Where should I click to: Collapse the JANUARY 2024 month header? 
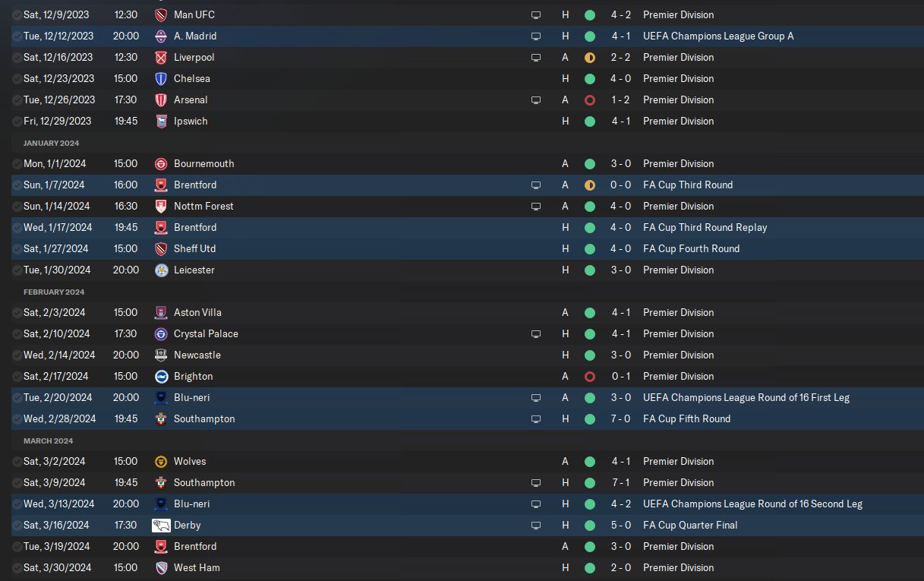(51, 143)
